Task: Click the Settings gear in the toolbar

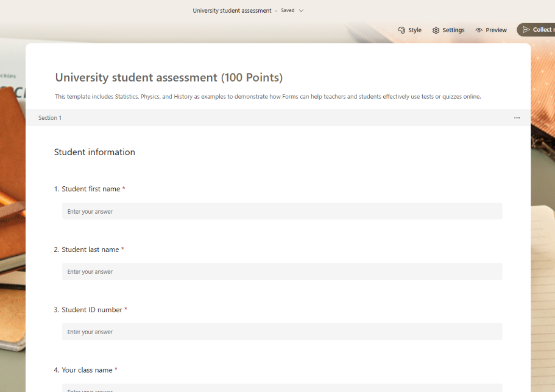Action: 436,29
